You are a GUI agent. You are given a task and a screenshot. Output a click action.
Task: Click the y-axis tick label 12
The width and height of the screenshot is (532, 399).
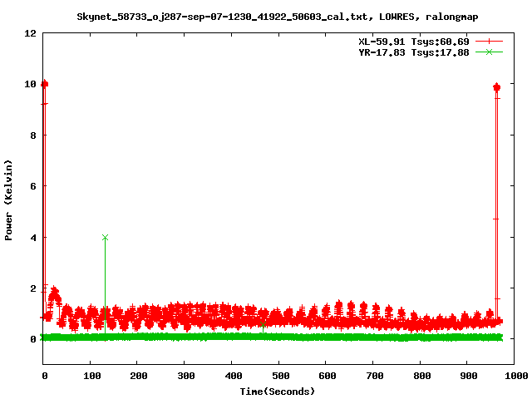coord(30,33)
